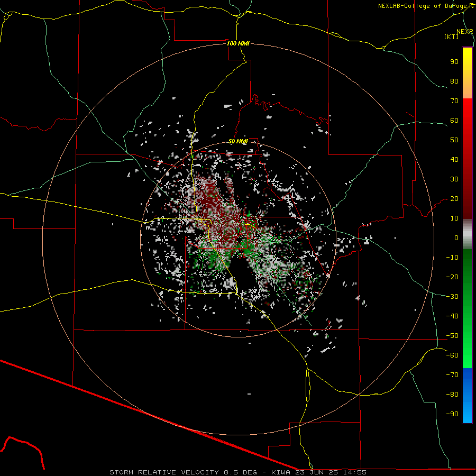This screenshot has height=476, width=476.
Task: Click the NEXLAB-College of DuPage credit text
Action: click(425, 6)
